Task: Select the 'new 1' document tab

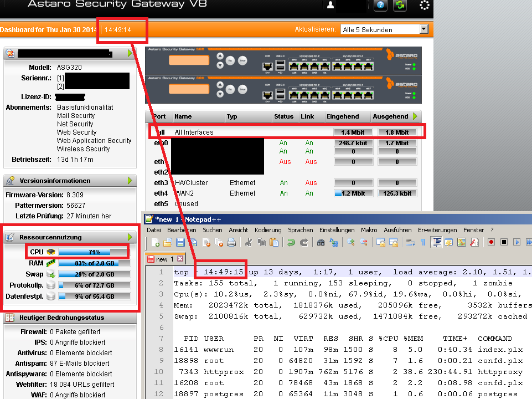Action: 162,259
